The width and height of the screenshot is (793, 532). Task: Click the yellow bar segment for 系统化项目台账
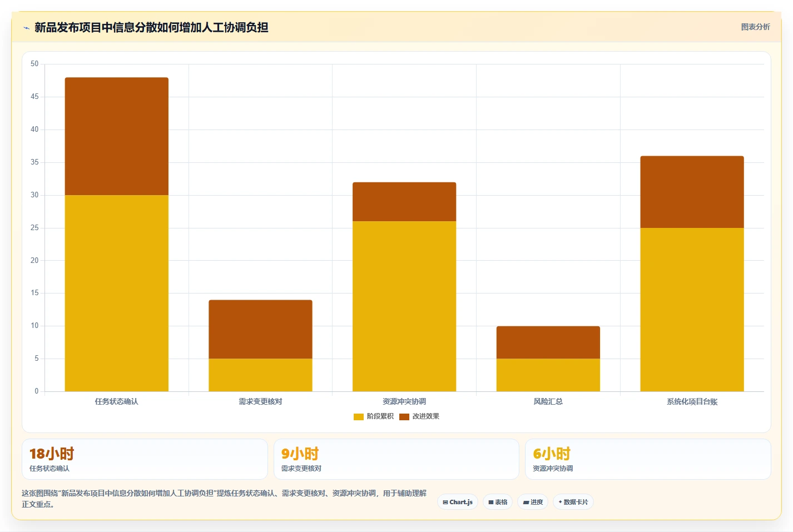[692, 310]
